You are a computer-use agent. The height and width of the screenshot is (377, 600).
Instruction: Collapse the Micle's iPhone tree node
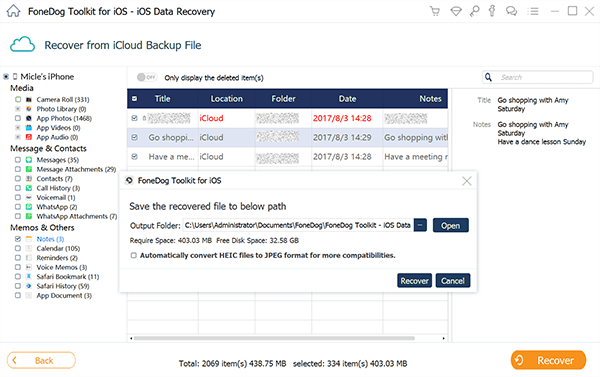tap(6, 77)
